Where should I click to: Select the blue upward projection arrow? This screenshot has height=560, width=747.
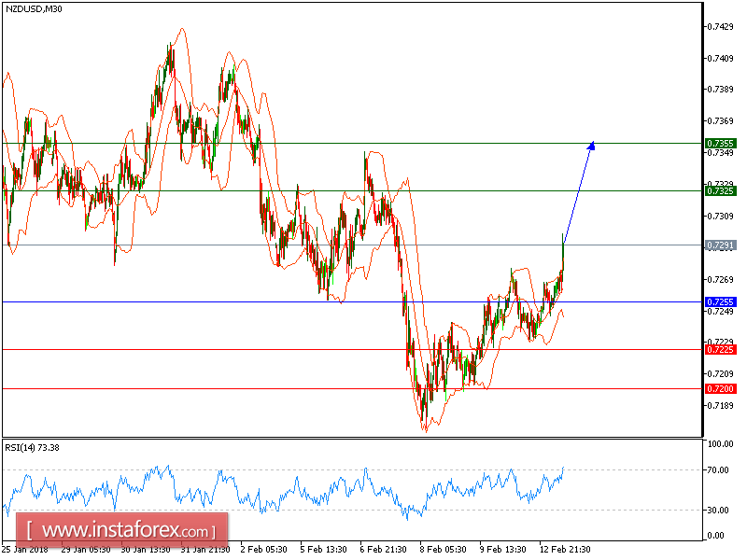(577, 191)
